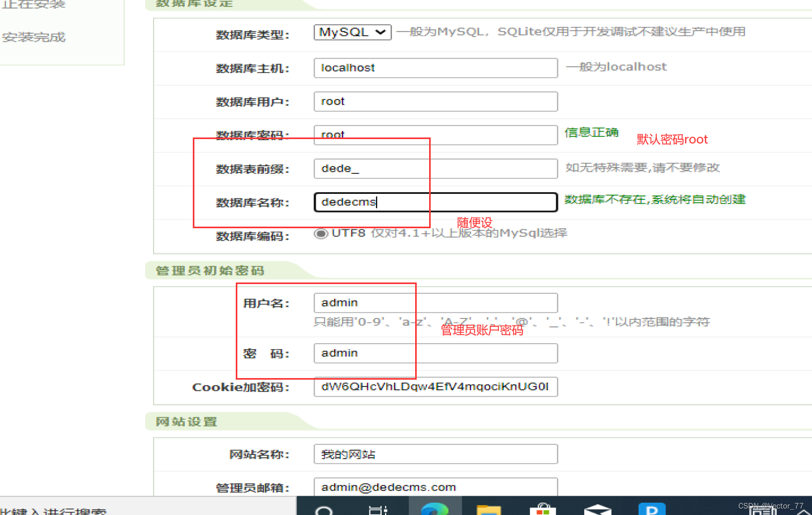Click the 网站设置 section header
Image resolution: width=812 pixels, height=515 pixels.
point(186,422)
